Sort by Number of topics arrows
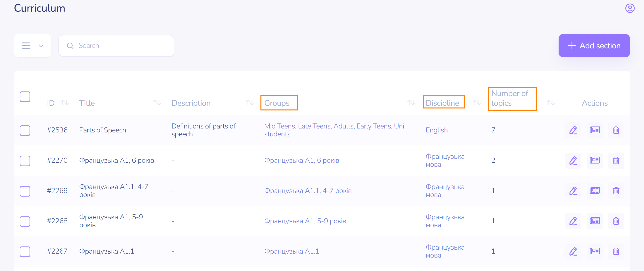Viewport: 644px width, 271px height. click(550, 103)
